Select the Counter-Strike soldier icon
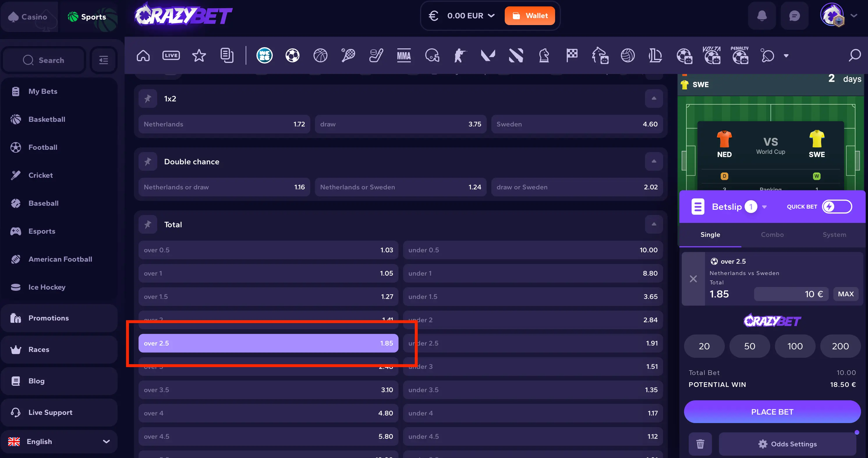This screenshot has width=868, height=458. click(x=460, y=55)
